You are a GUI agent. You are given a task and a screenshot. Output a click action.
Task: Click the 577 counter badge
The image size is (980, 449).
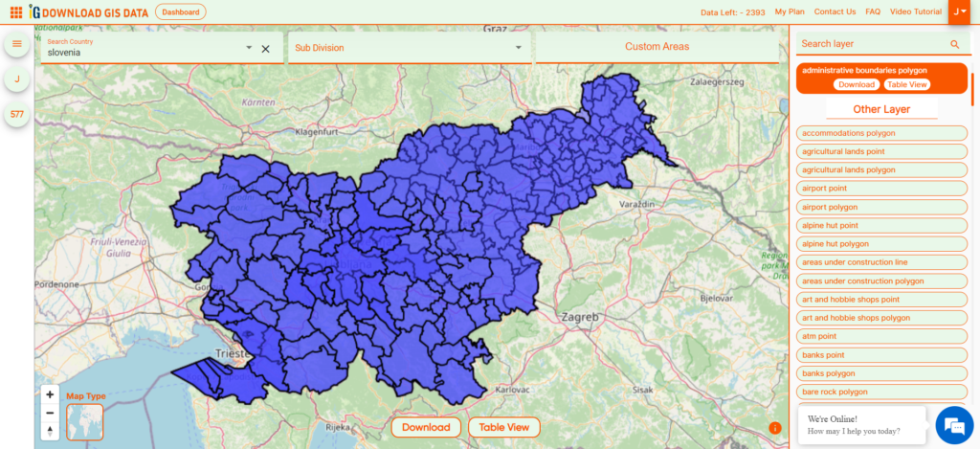(x=17, y=114)
